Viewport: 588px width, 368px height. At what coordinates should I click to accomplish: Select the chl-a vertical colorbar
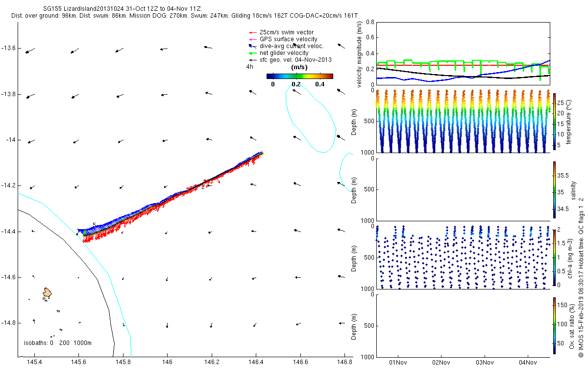click(x=554, y=257)
